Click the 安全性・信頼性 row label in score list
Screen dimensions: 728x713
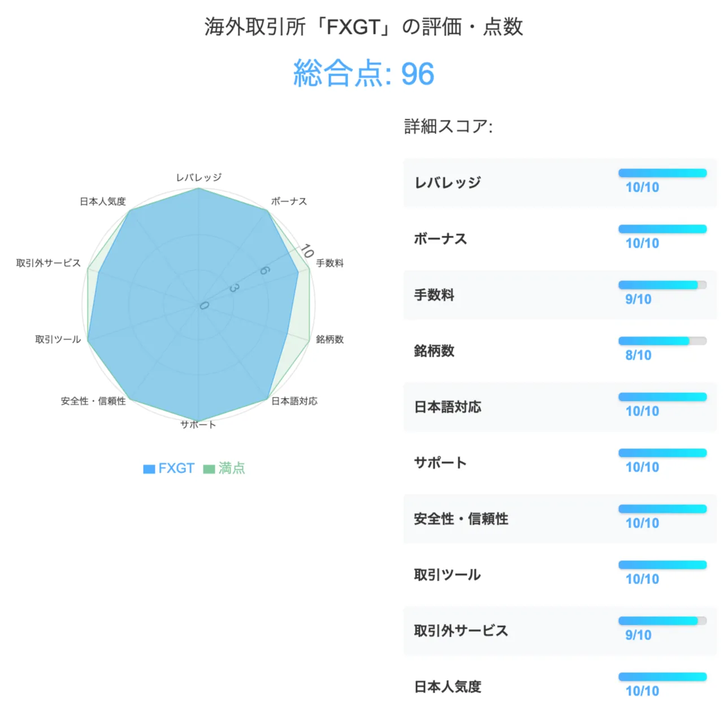(x=461, y=518)
